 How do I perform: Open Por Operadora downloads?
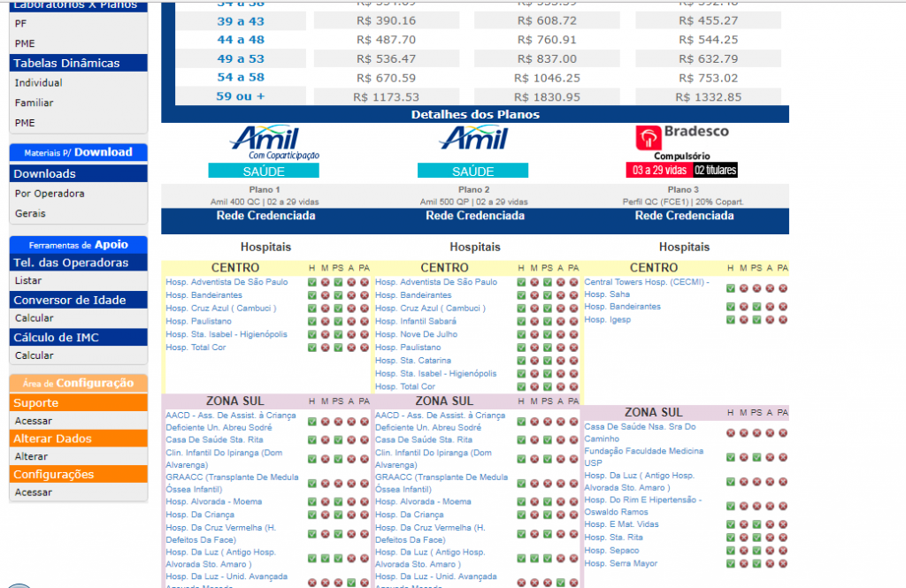click(50, 194)
